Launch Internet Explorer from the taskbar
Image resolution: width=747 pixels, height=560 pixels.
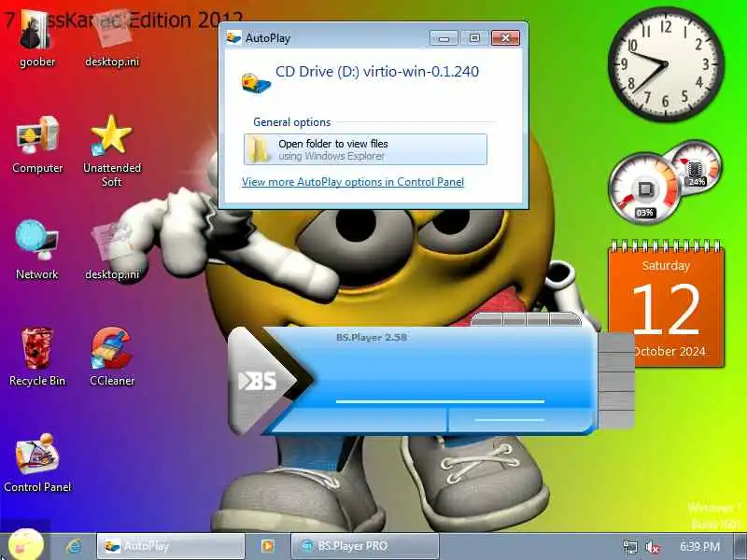(x=74, y=546)
